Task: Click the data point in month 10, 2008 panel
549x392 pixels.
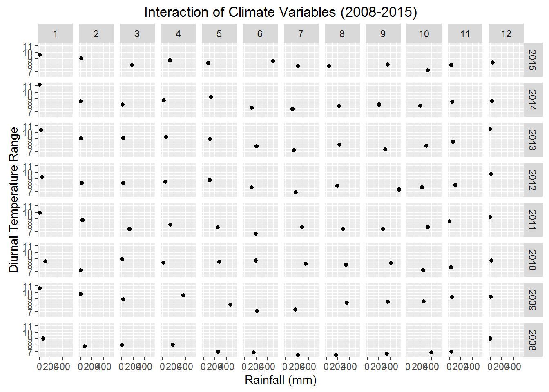Action: coord(431,352)
